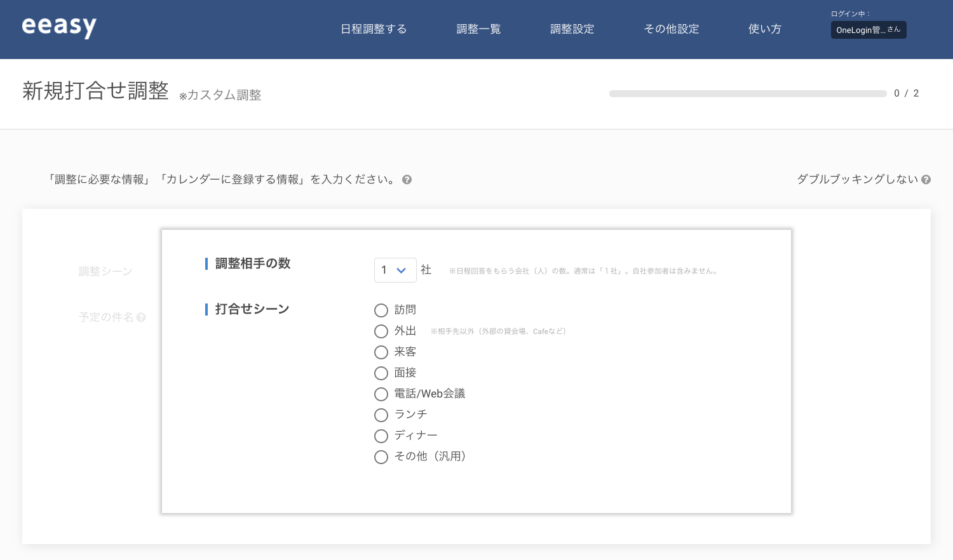This screenshot has width=953, height=560.
Task: Click help icon beside 予定の件名
Action: tap(141, 317)
